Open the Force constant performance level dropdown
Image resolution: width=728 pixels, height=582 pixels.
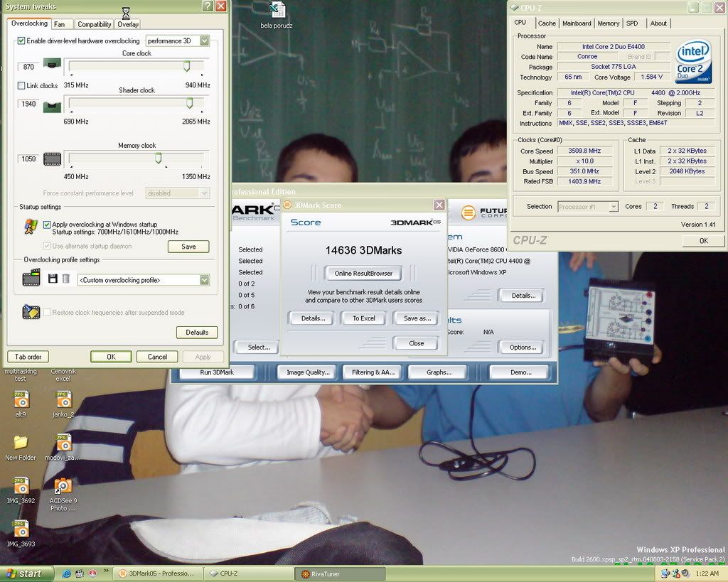(204, 193)
